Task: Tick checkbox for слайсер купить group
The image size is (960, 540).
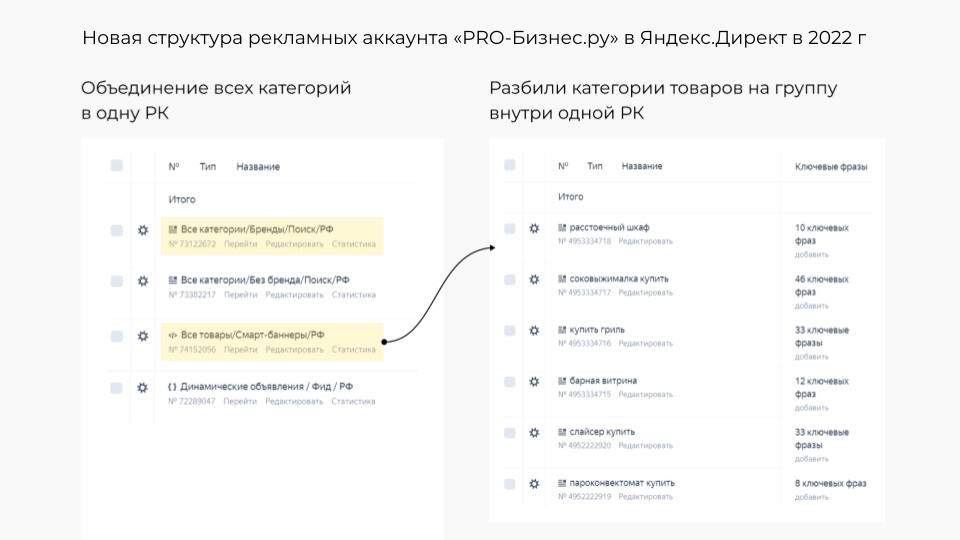Action: pos(509,433)
